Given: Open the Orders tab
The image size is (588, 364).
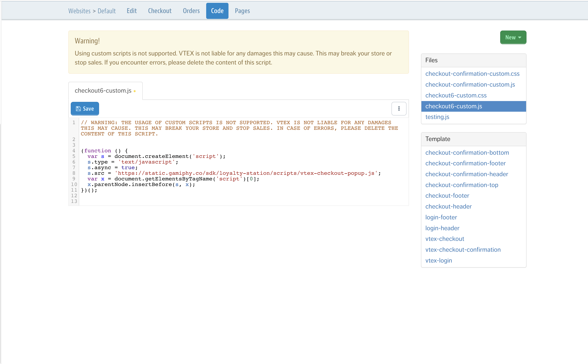Looking at the screenshot, I should click(191, 11).
